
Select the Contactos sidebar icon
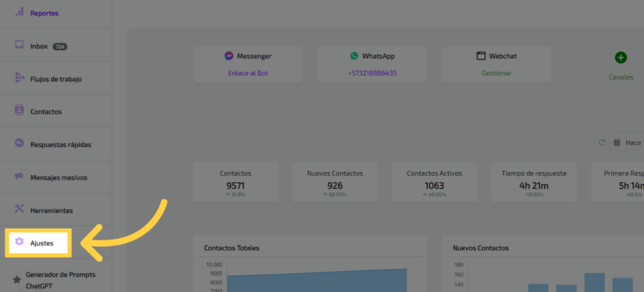pos(19,111)
